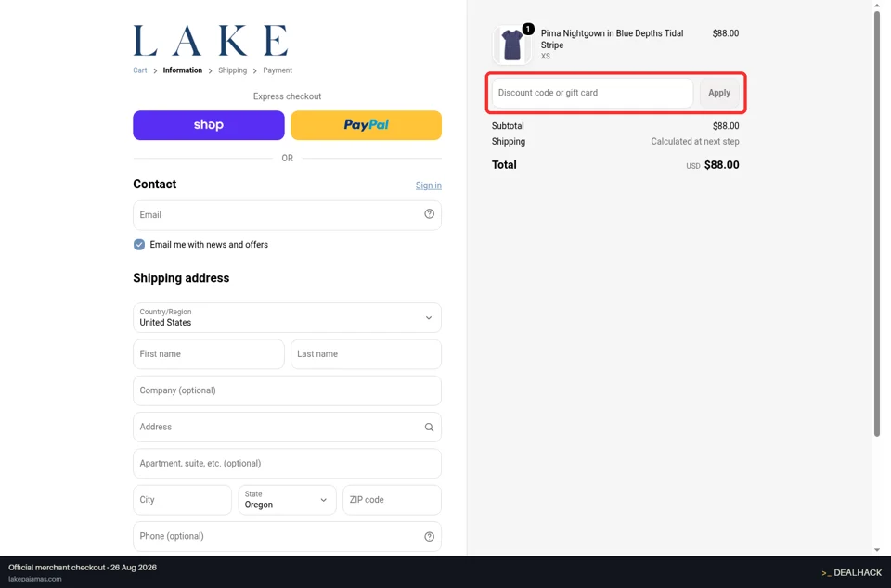Screen dimensions: 891x588
Task: Click the lakepajamas.com text in footer
Action: 34,579
